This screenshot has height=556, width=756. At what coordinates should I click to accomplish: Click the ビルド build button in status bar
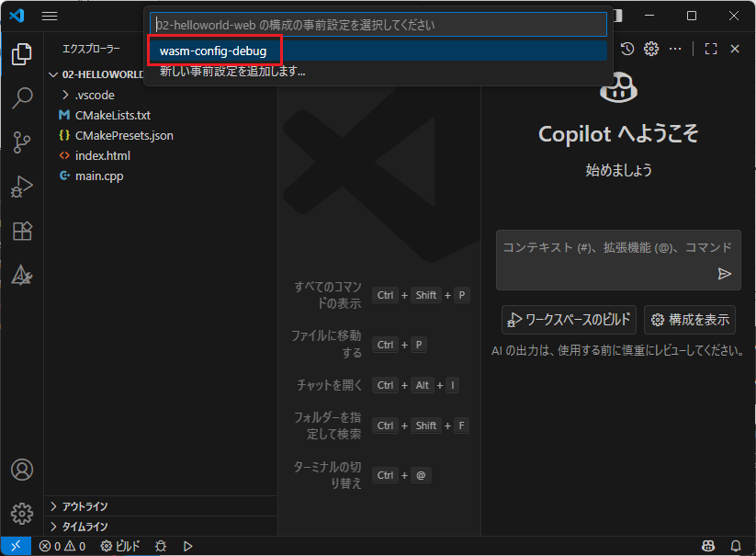click(x=120, y=546)
